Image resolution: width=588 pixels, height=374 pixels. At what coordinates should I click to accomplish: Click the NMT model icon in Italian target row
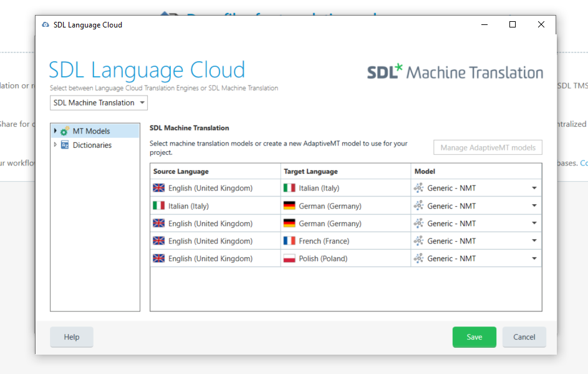coord(418,188)
